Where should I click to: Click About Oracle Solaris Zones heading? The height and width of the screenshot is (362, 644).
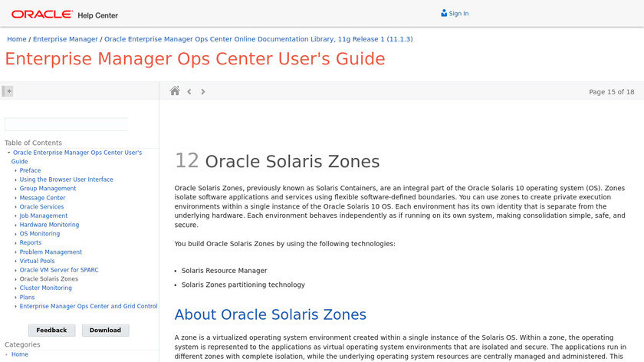pyautogui.click(x=270, y=314)
